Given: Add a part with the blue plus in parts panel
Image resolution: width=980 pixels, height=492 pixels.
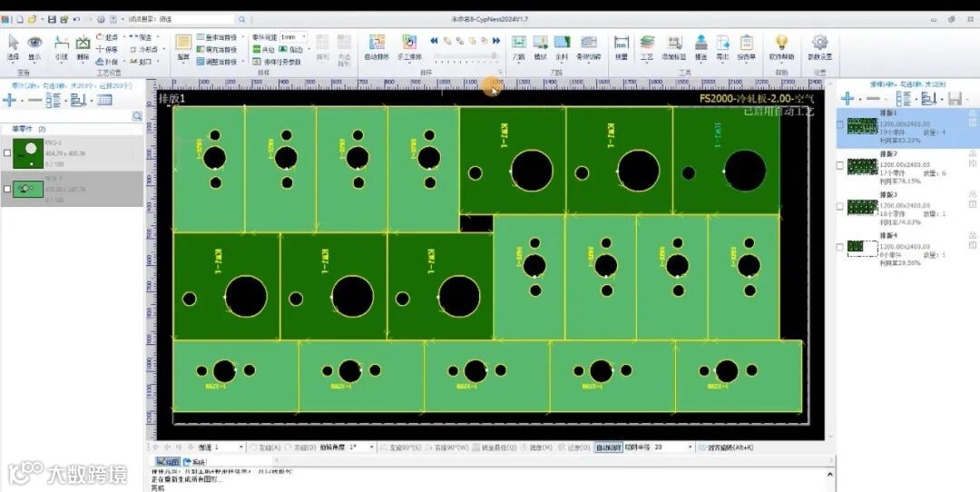Looking at the screenshot, I should tap(9, 100).
